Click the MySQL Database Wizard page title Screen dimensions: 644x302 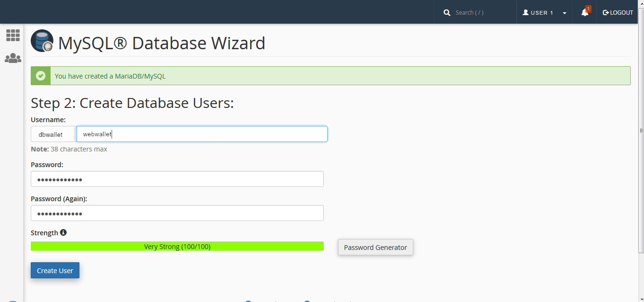[x=162, y=43]
